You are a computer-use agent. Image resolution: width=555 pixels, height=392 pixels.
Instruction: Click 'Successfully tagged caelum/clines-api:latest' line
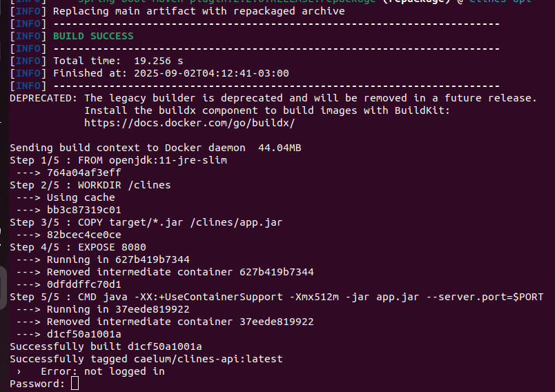coord(146,359)
